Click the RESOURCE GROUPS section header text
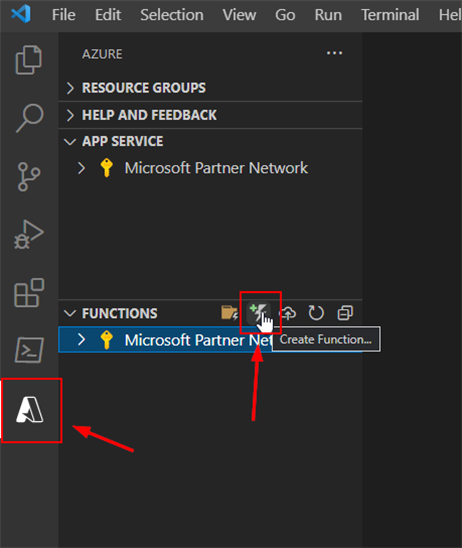Screen dimensions: 462x548 coord(144,88)
